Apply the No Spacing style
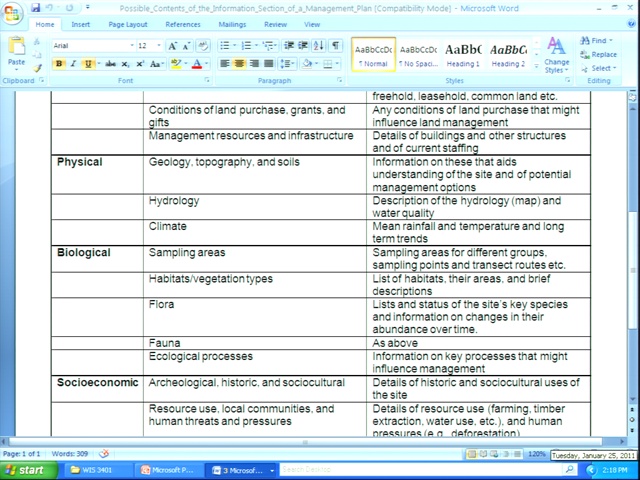The image size is (640, 480). (418, 55)
